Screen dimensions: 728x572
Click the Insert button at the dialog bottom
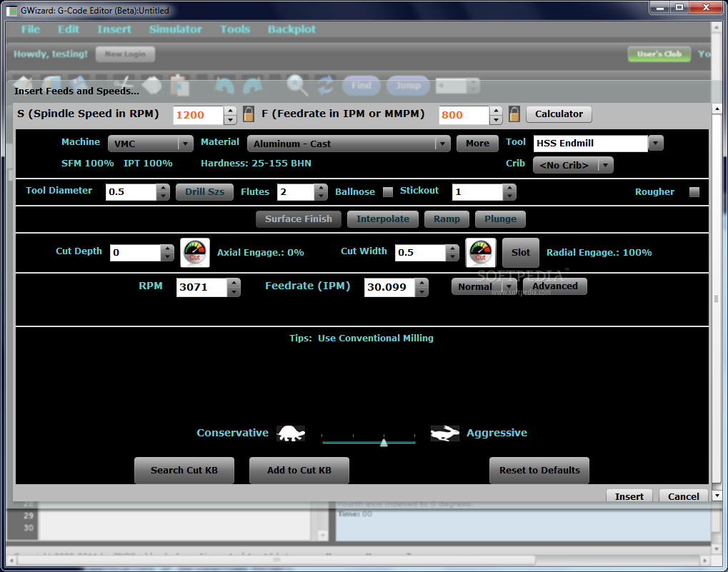(629, 496)
